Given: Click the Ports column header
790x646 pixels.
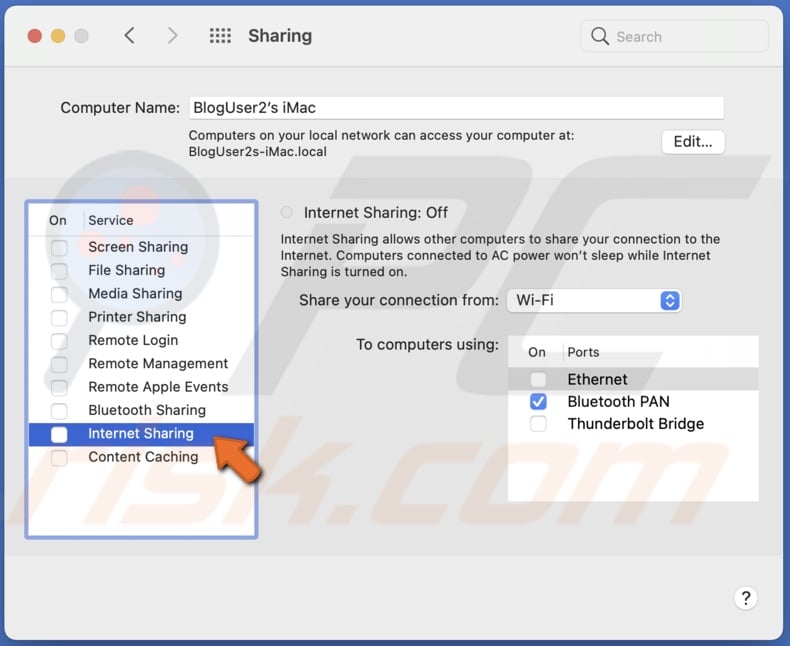Looking at the screenshot, I should (583, 352).
